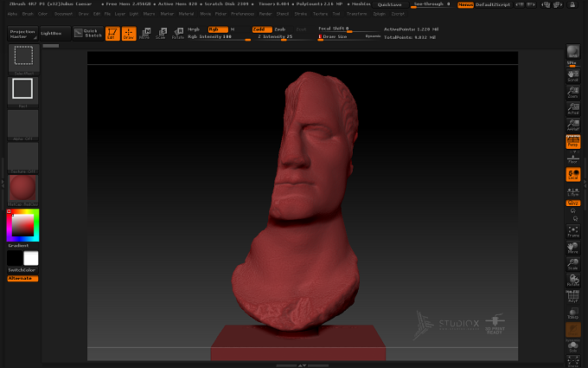Select the Move mode in top shelf
Screen dimensions: 588x368
144,34
